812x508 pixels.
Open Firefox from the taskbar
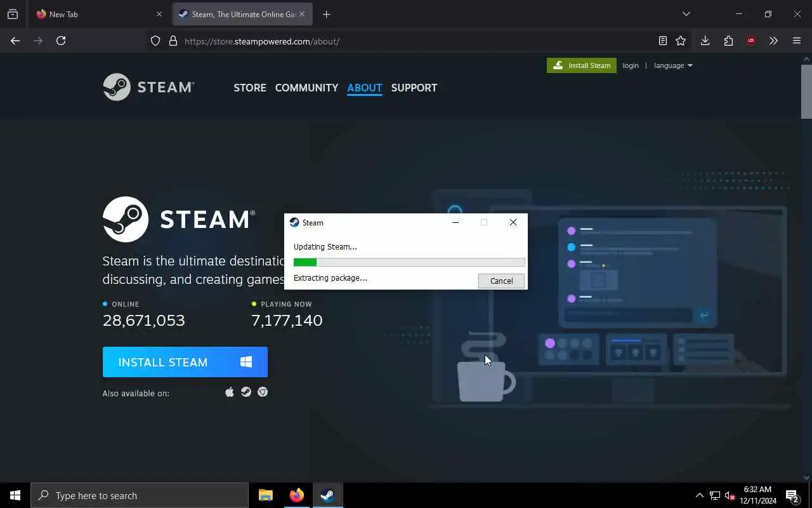297,495
